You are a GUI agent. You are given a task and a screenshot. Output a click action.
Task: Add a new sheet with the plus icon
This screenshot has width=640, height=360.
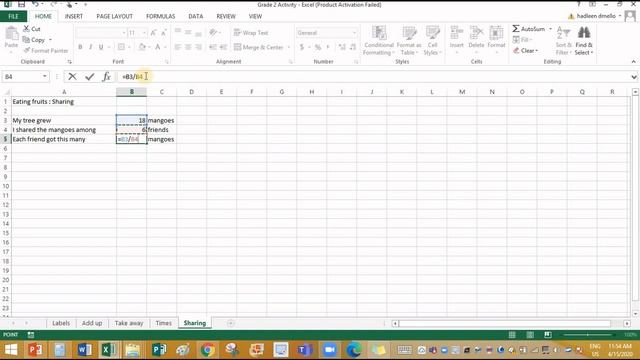tap(231, 323)
